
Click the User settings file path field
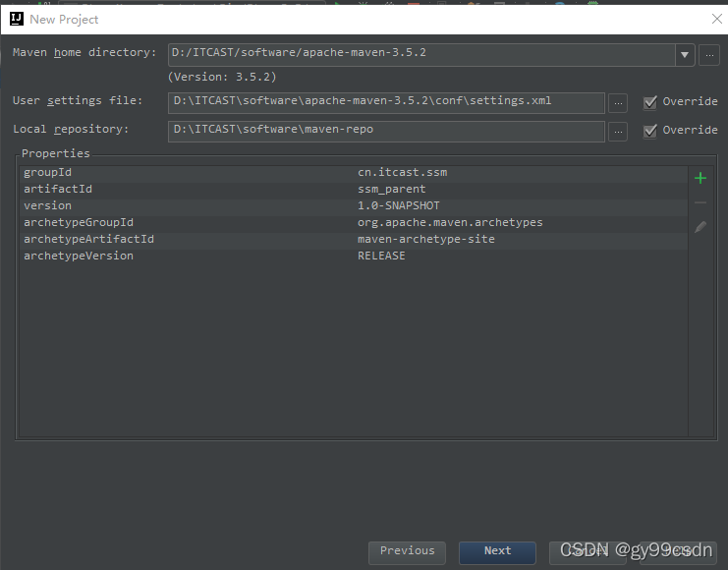[x=386, y=102]
